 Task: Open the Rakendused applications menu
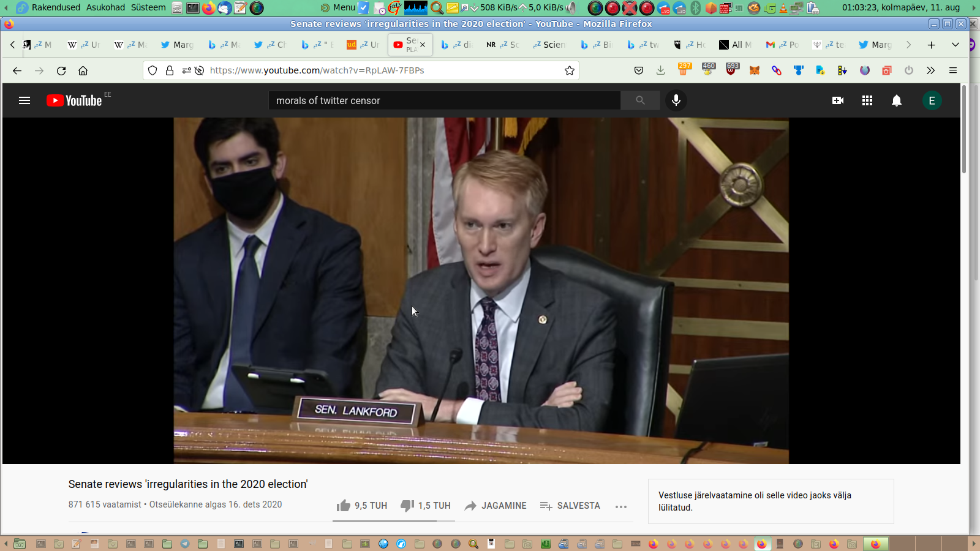(56, 7)
